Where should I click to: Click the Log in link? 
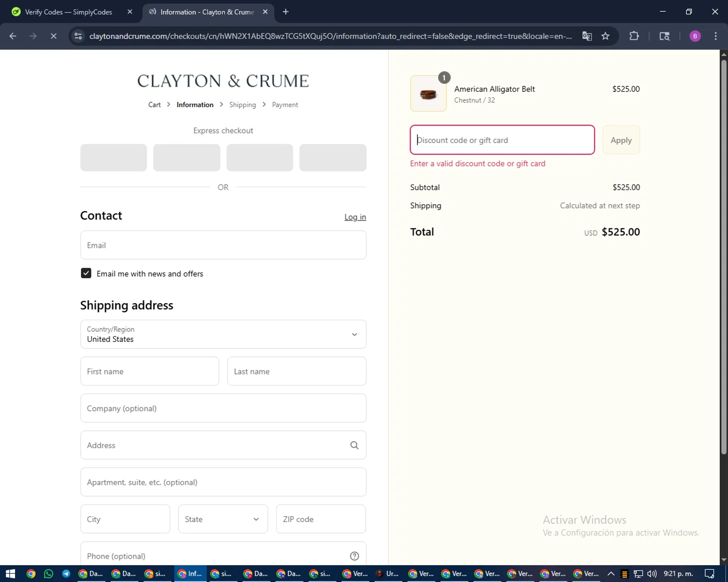(x=355, y=217)
